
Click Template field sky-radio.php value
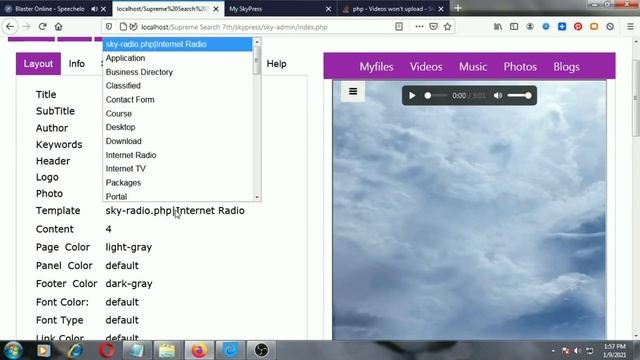pyautogui.click(x=175, y=211)
